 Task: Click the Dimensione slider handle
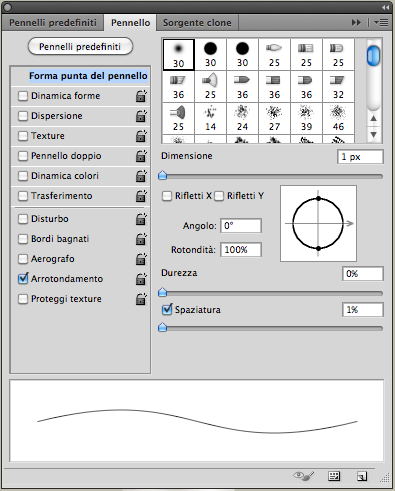pyautogui.click(x=162, y=175)
